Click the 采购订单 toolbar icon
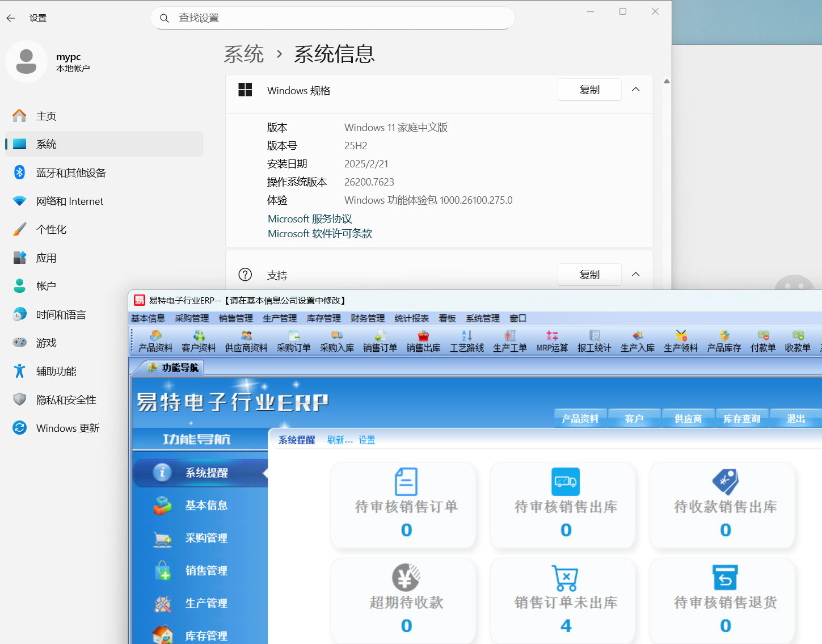Viewport: 822px width, 644px height. 293,342
